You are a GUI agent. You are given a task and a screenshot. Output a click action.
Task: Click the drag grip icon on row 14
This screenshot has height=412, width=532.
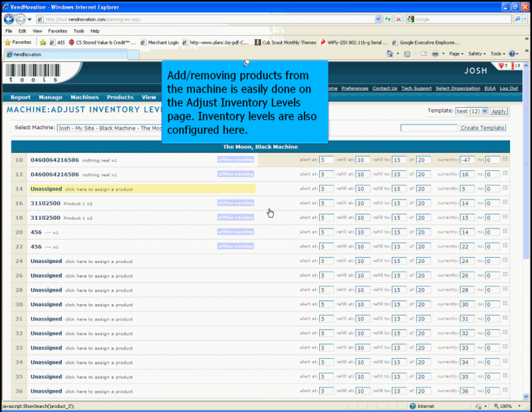(x=505, y=188)
